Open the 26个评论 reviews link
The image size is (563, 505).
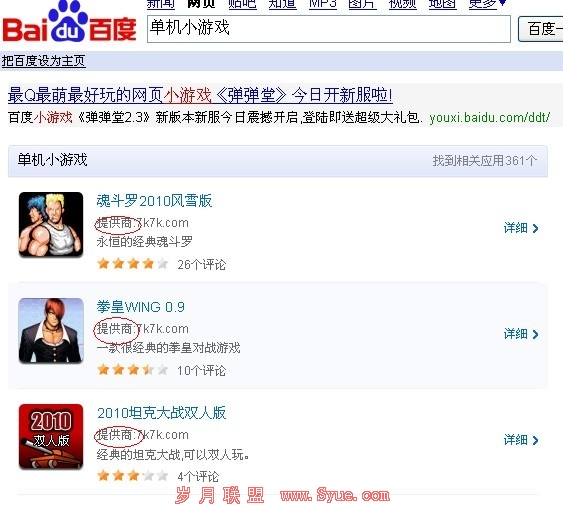click(x=201, y=265)
